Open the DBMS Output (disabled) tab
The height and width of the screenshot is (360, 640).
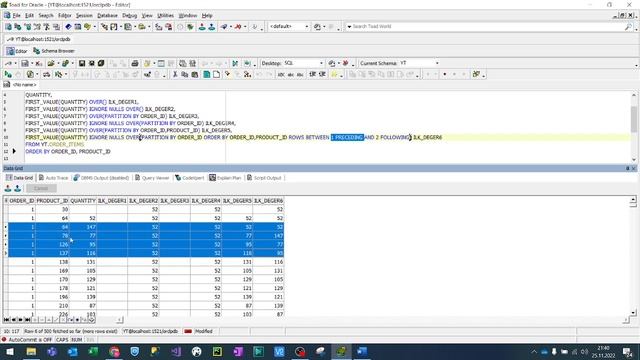[101, 178]
